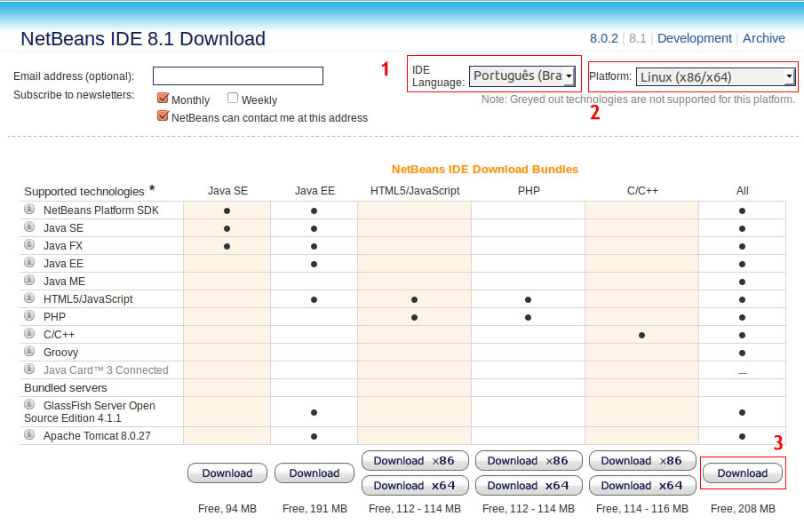Click the Groovy technology label
This screenshot has width=804, height=532.
click(x=60, y=352)
